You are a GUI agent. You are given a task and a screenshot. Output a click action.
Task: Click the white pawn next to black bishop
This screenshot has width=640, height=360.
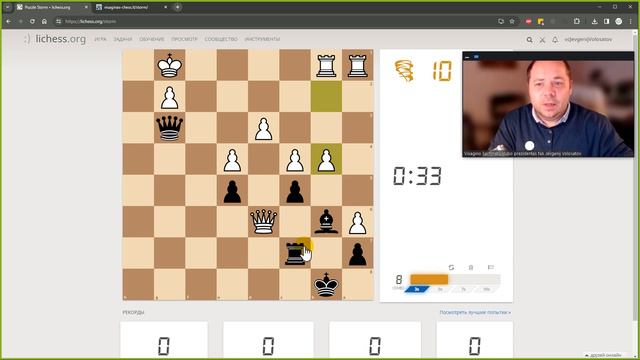coord(358,222)
